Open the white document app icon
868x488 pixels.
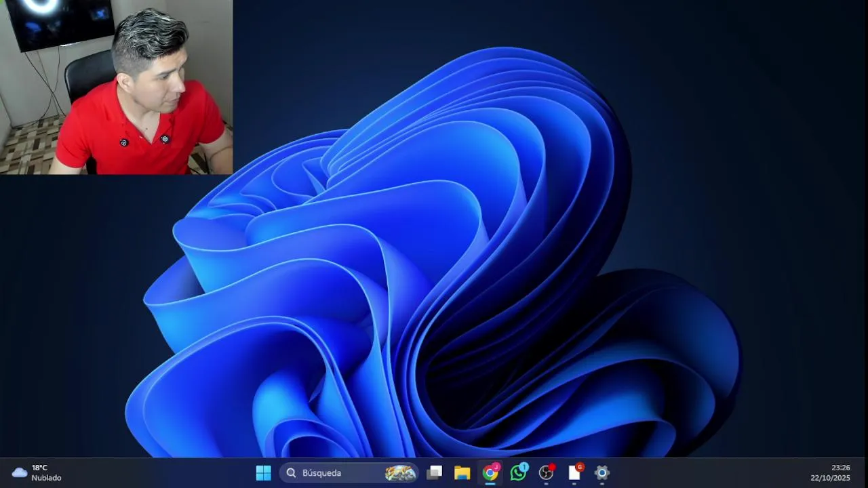tap(574, 472)
